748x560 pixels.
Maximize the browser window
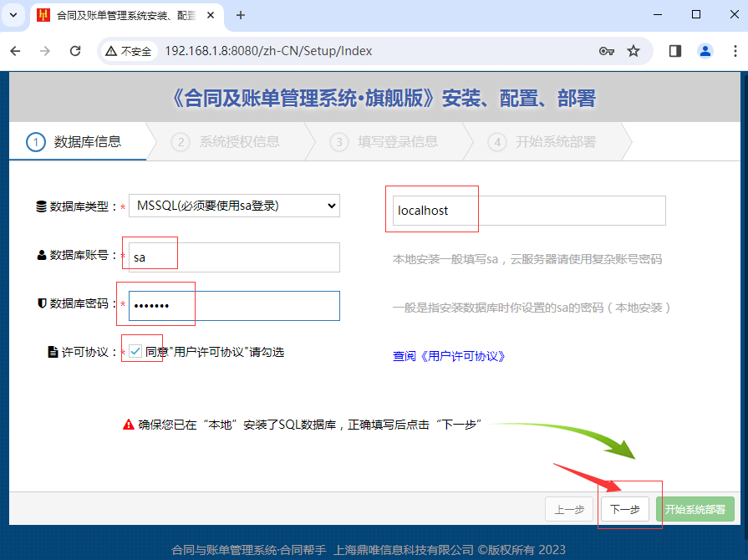point(696,15)
